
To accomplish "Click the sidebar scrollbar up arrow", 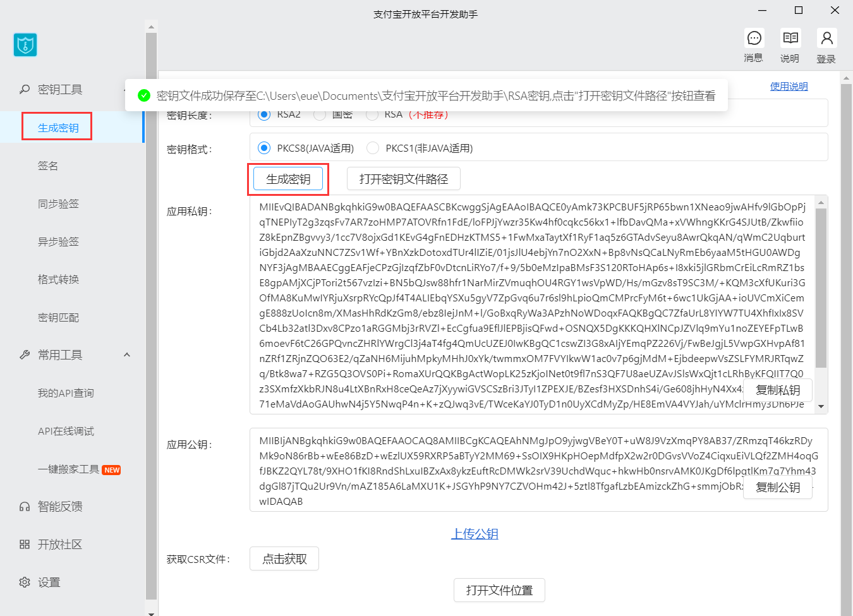I will (x=151, y=27).
